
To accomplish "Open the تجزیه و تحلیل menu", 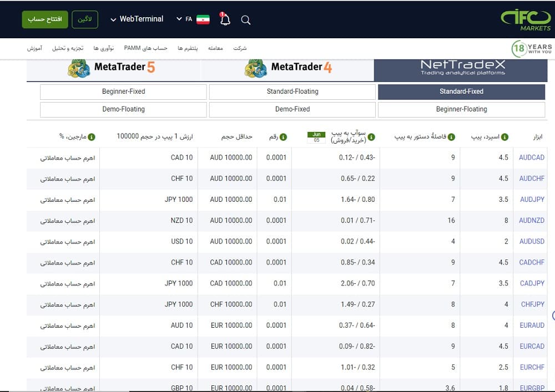I will coord(68,48).
